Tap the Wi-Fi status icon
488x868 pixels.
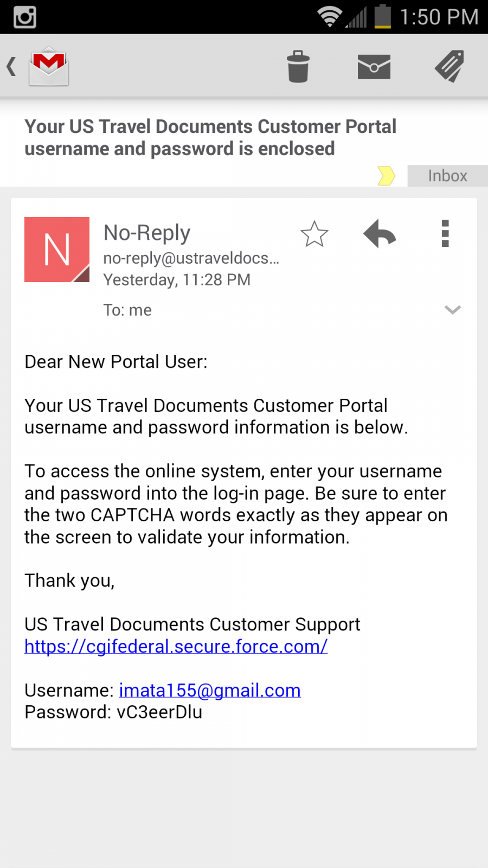(x=329, y=17)
